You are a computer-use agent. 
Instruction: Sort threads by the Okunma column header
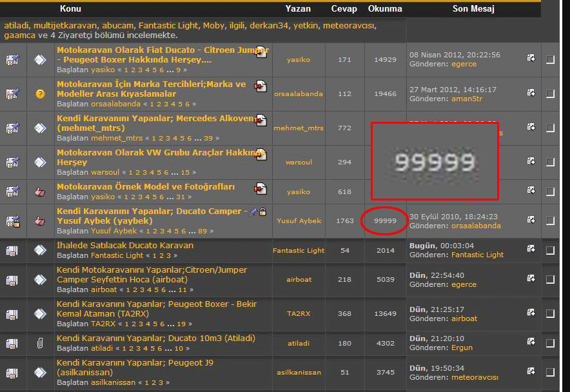pos(386,9)
